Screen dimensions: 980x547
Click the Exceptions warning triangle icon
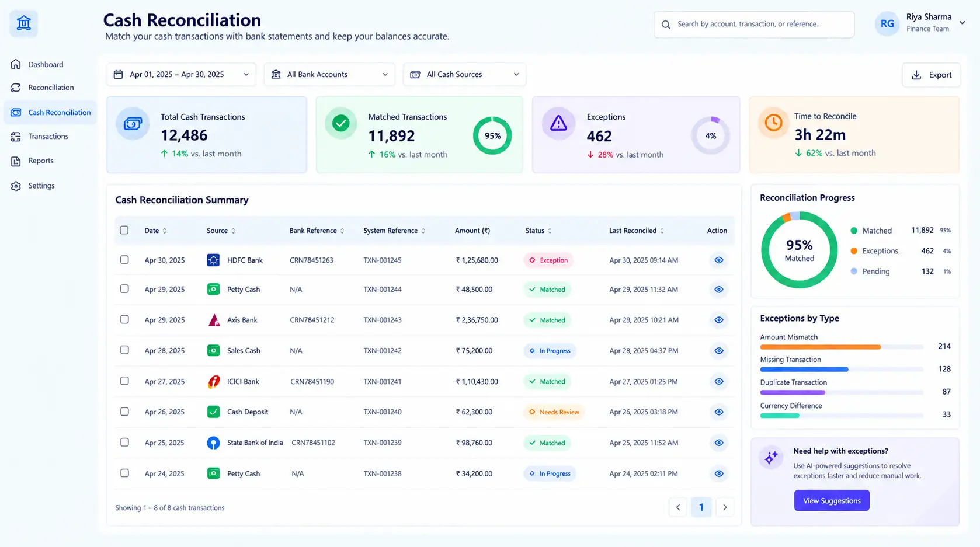point(558,123)
